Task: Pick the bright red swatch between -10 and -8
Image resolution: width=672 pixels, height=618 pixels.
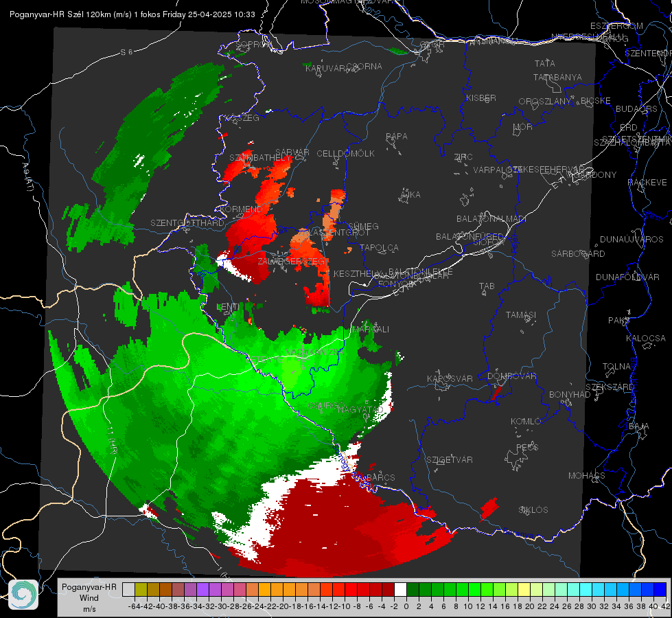Action: tap(351, 589)
